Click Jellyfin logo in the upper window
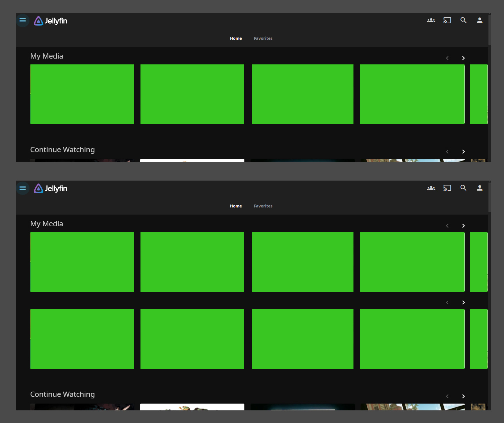Screen dimensions: 504x423 [x=50, y=21]
